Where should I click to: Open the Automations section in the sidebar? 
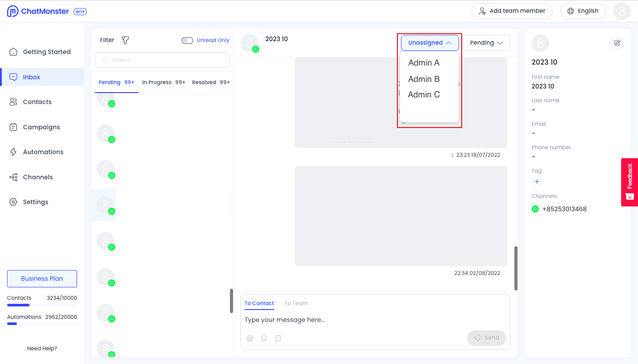(x=43, y=152)
